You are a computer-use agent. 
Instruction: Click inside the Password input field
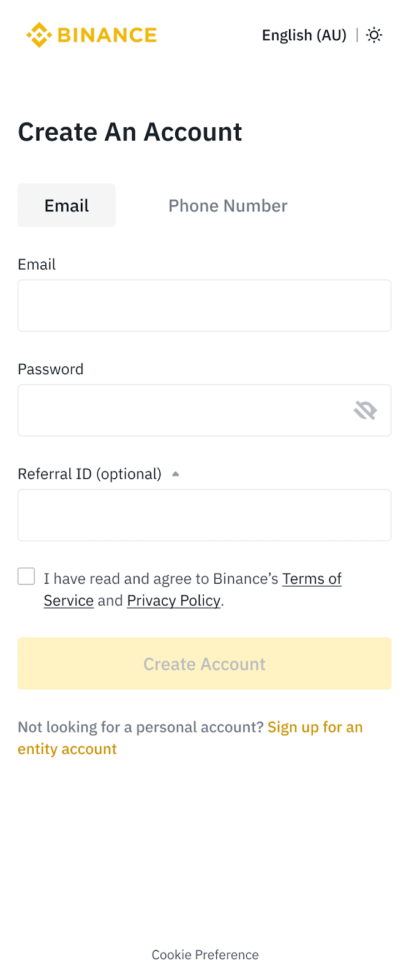click(x=184, y=410)
